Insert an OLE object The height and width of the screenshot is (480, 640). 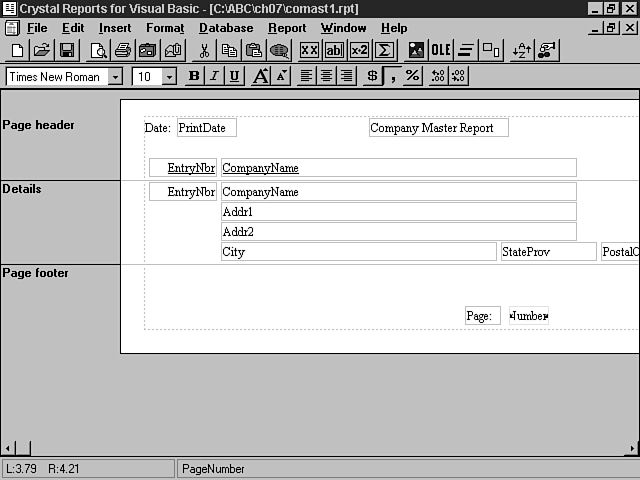click(441, 50)
